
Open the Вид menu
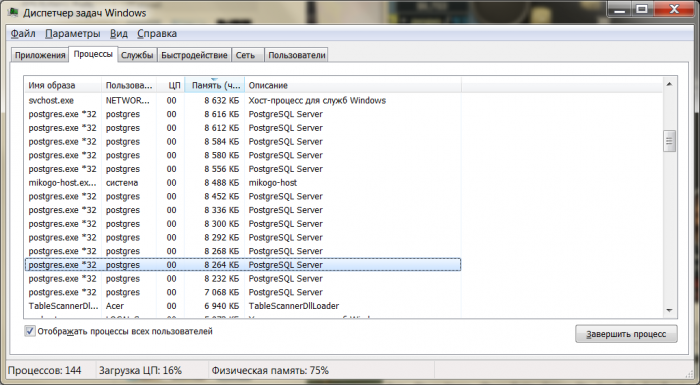(x=119, y=33)
